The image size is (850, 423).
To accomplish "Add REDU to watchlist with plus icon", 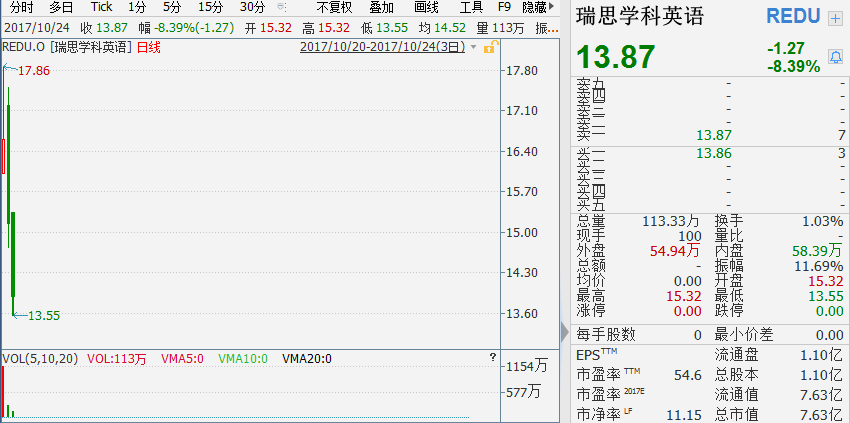I will tap(836, 18).
